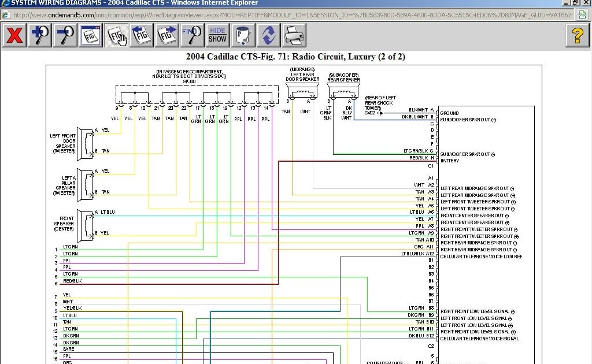Click the HIDE/SHOW toolbar button
The height and width of the screenshot is (364, 592).
click(217, 35)
